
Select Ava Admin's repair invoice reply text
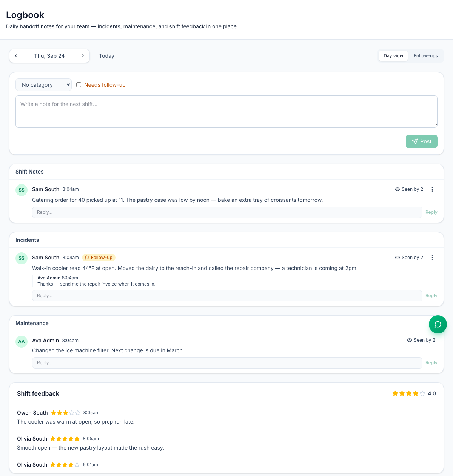click(96, 284)
